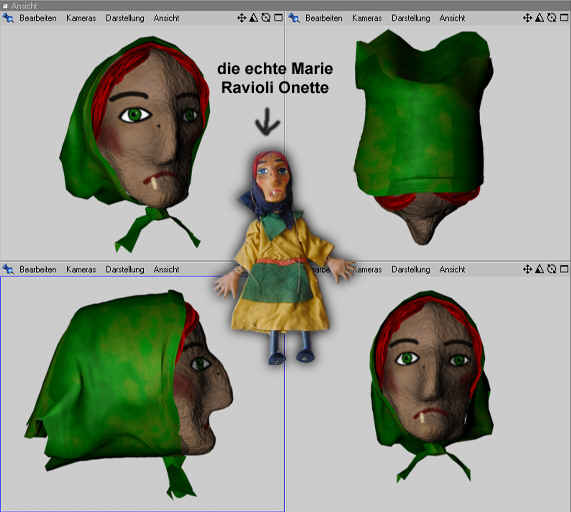Screen dimensions: 571x512
Task: Select the move camera icon in top-view viewport
Action: tap(527, 18)
